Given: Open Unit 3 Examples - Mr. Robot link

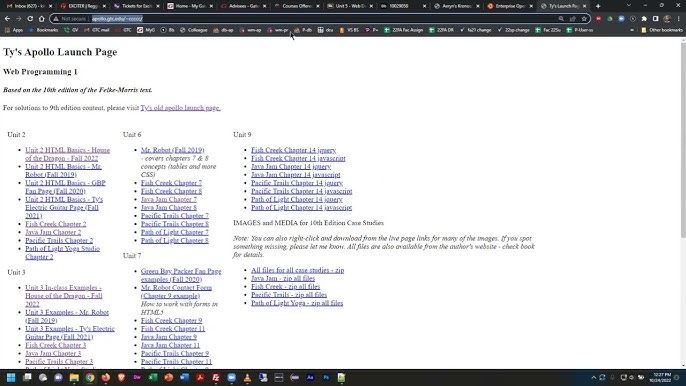Looking at the screenshot, I should (x=67, y=316).
